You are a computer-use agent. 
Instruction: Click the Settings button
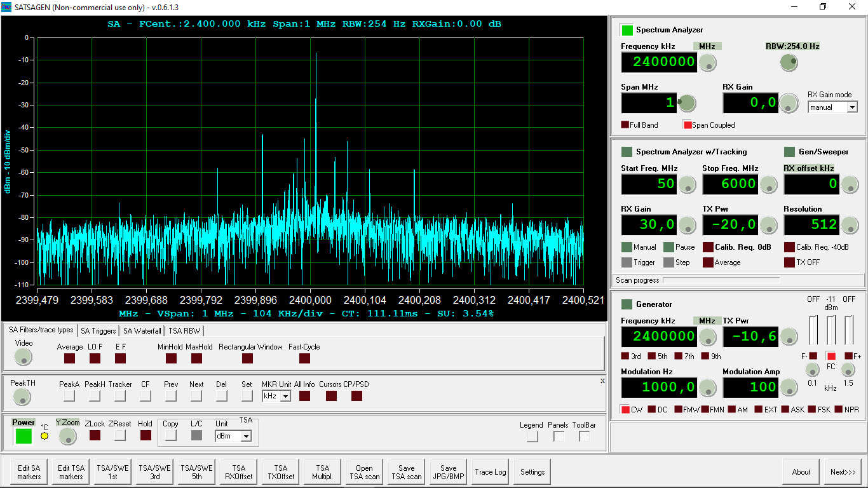[532, 472]
